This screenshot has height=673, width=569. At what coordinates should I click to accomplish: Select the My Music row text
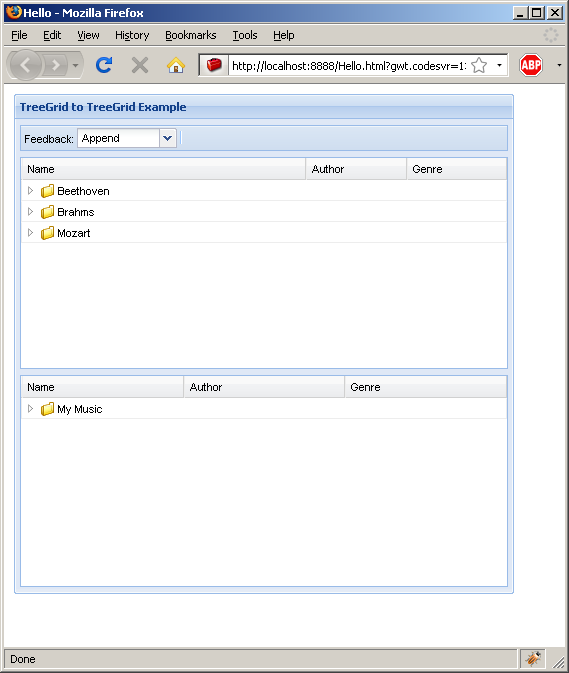point(80,409)
